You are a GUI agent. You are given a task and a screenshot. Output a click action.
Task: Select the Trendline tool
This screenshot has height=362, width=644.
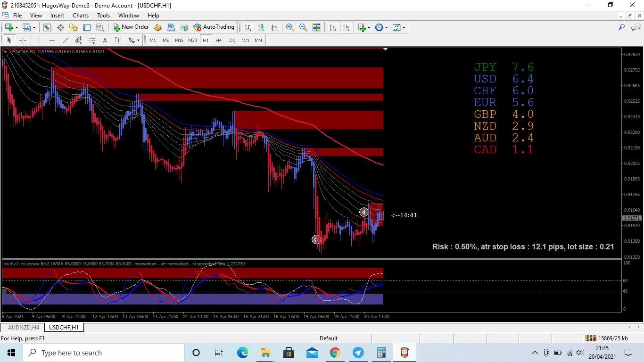pos(65,40)
